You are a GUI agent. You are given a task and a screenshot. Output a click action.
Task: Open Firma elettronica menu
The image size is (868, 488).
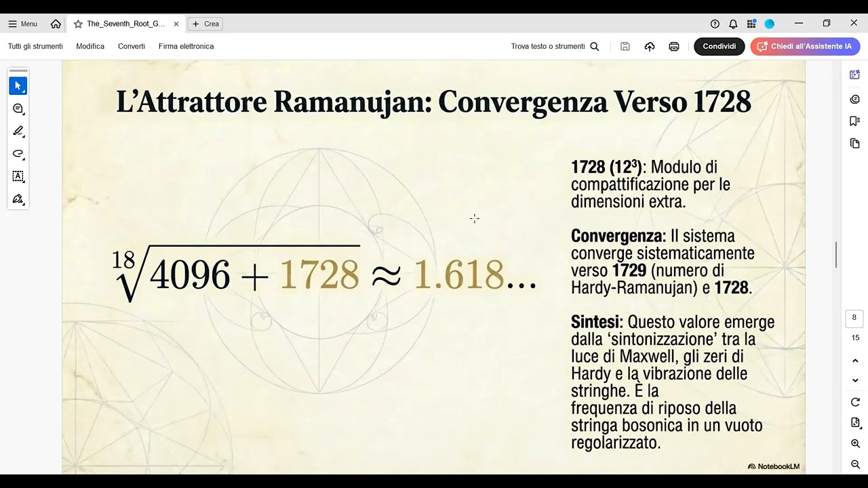pos(186,46)
